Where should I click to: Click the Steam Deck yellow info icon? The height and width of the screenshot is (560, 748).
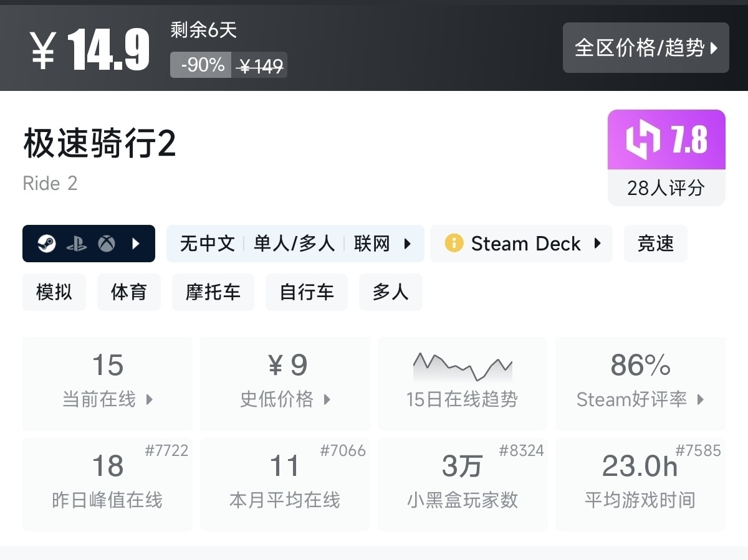point(454,244)
